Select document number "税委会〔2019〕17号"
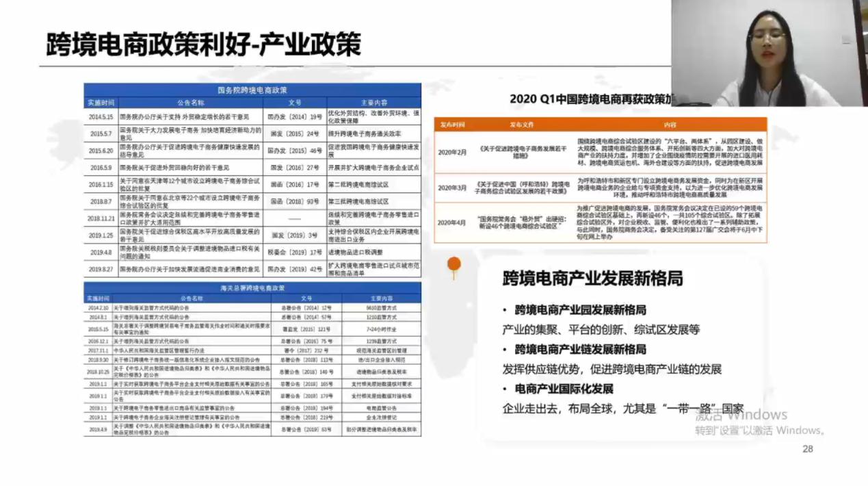This screenshot has height=486, width=868. click(x=295, y=253)
